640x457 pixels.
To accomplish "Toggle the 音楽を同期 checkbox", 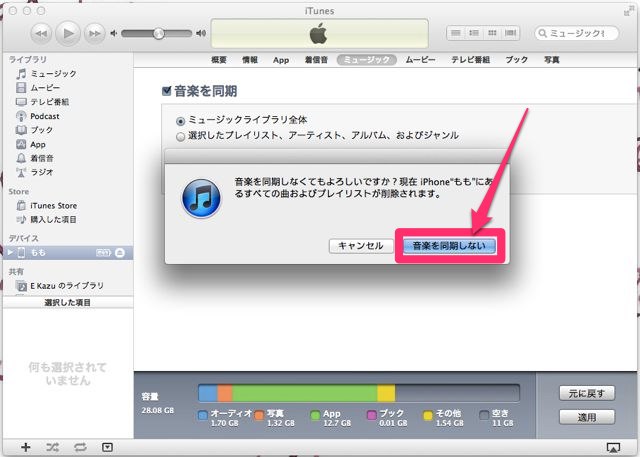I will tap(167, 91).
